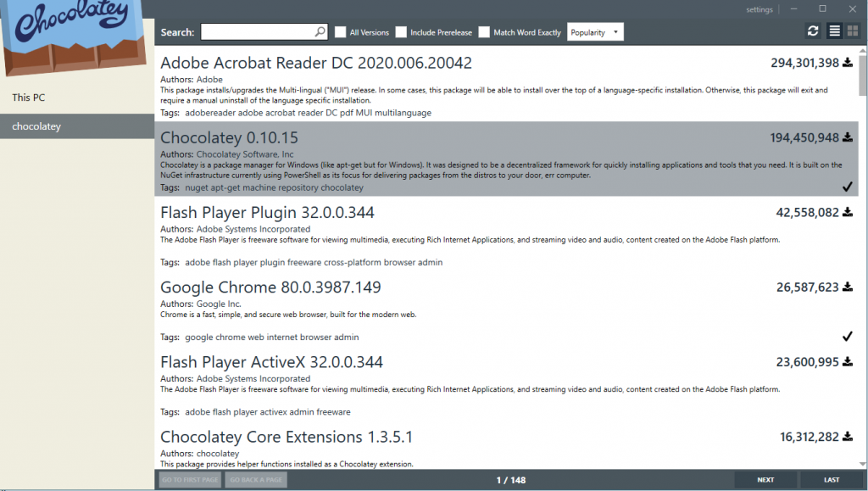Open Adobe Acrobat Reader DC 2020.006.20042 package
The image size is (868, 491).
click(x=316, y=63)
